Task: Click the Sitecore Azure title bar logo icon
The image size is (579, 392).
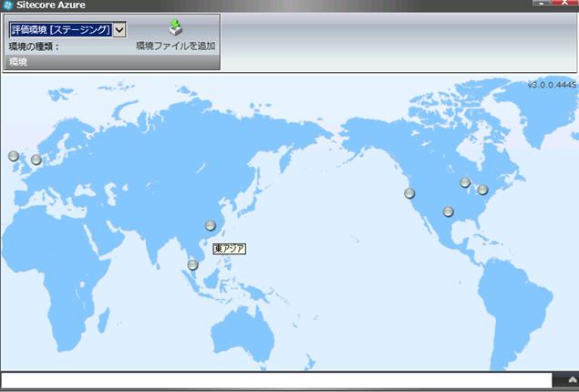Action: [x=8, y=5]
